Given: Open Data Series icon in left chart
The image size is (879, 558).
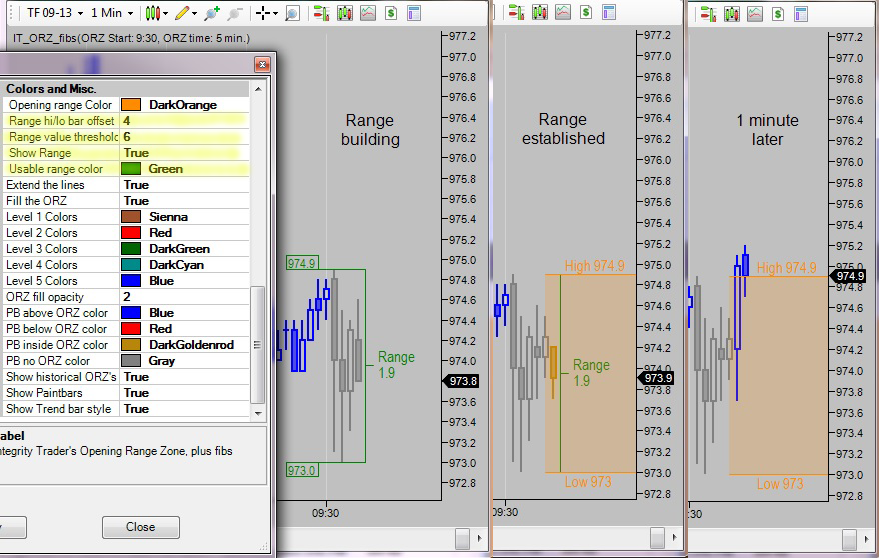Looking at the screenshot, I should coord(345,13).
